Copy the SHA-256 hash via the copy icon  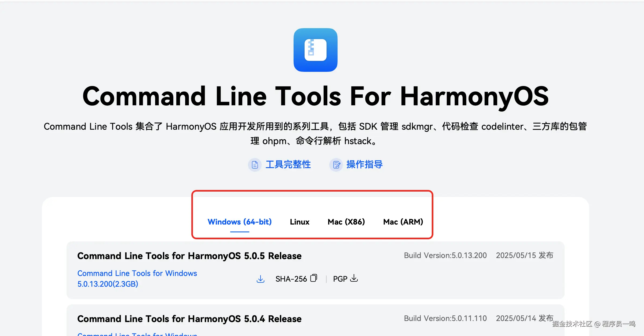(314, 278)
